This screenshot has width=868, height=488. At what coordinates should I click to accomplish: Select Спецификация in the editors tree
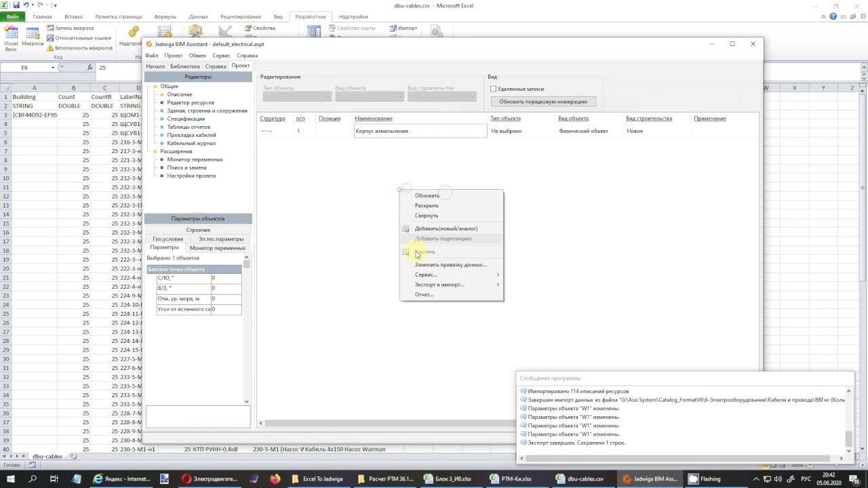pyautogui.click(x=186, y=119)
